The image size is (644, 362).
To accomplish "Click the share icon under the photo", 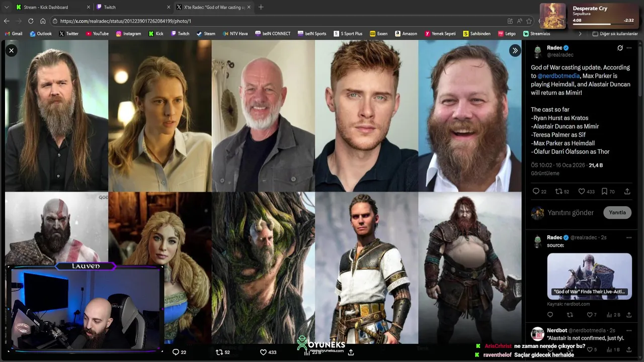I will (351, 352).
